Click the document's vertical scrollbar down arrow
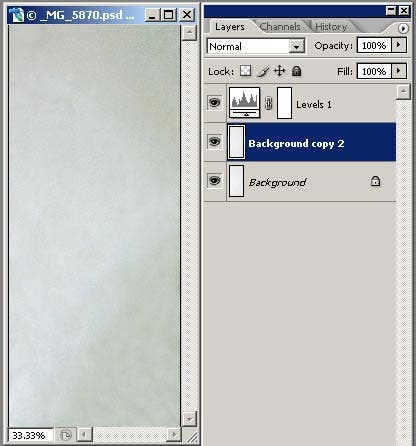Screen dimensions: 416x446 [x=189, y=419]
